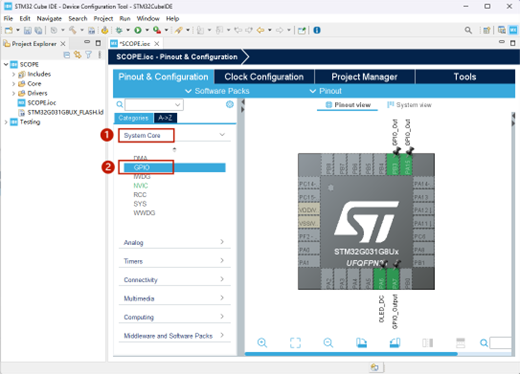Open the Navigate menu
This screenshot has height=374, width=520.
[49, 18]
